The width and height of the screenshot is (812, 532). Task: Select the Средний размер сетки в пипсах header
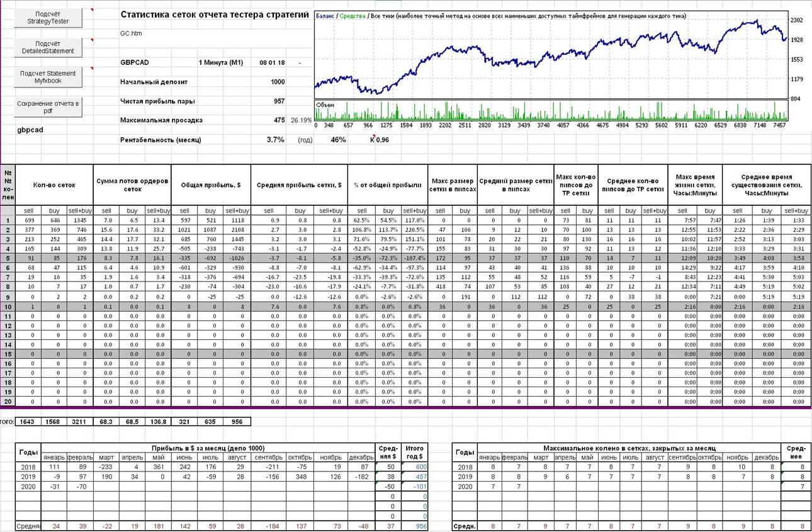(x=516, y=185)
